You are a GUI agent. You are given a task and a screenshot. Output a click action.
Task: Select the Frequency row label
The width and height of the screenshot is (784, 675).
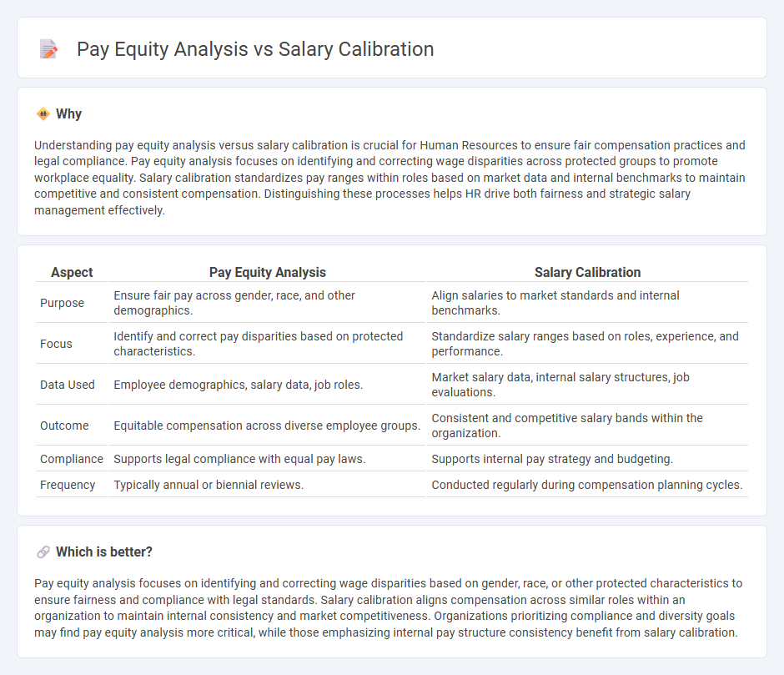(x=68, y=486)
